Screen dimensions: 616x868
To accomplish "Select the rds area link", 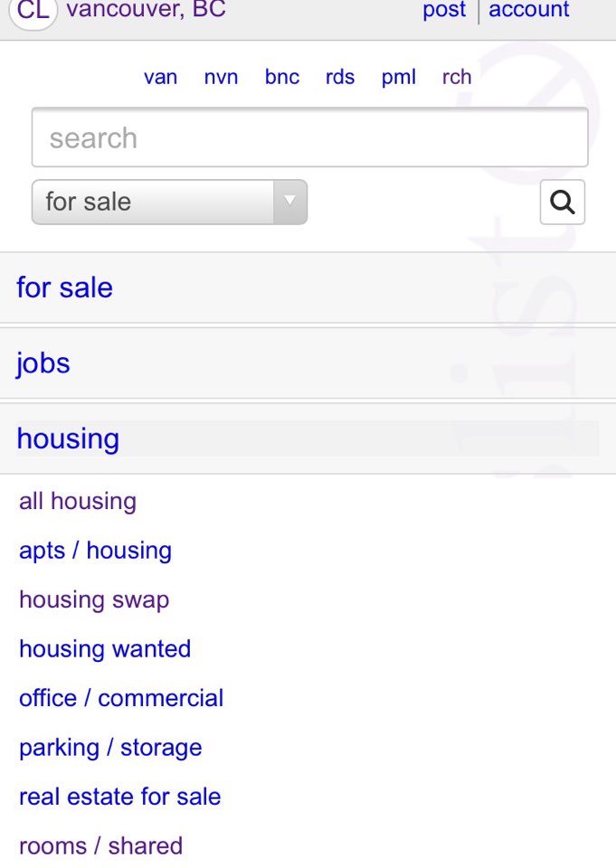I will (340, 78).
